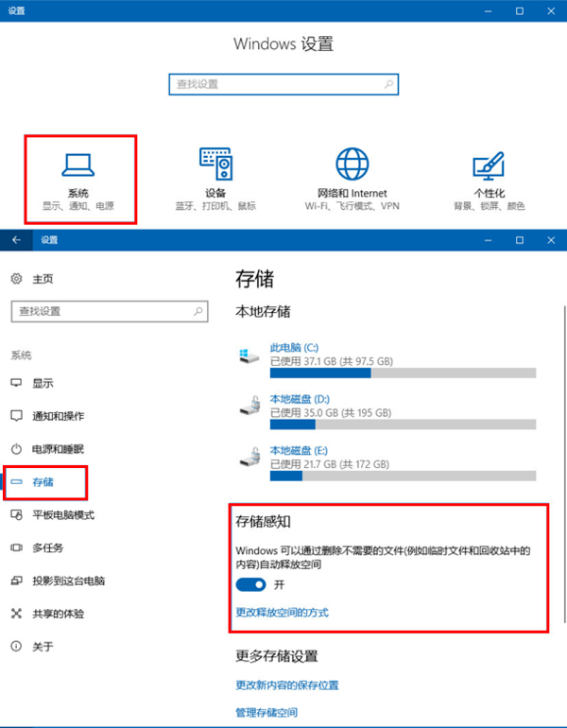Viewport: 567px width, 728px height.
Task: Turn off the 存储感知 toggle switch
Action: pyautogui.click(x=250, y=585)
